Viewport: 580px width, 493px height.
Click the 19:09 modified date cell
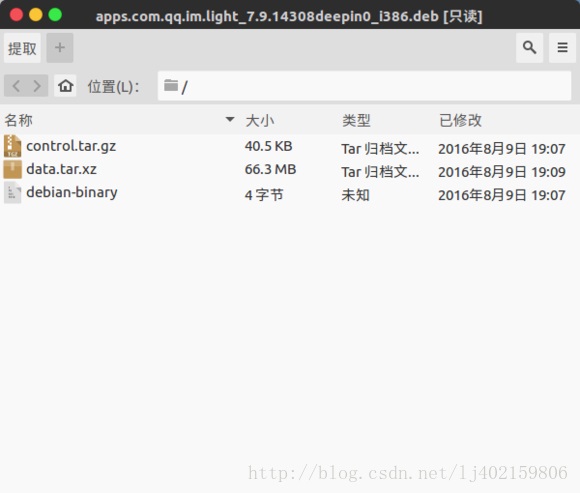(x=502, y=172)
